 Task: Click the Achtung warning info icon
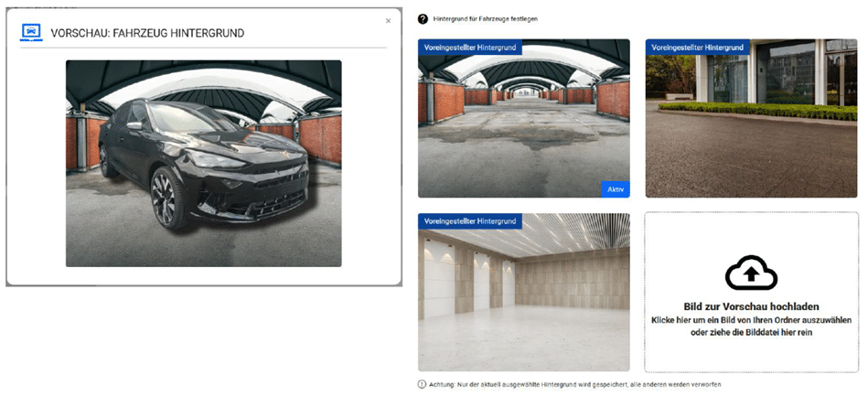tap(422, 384)
